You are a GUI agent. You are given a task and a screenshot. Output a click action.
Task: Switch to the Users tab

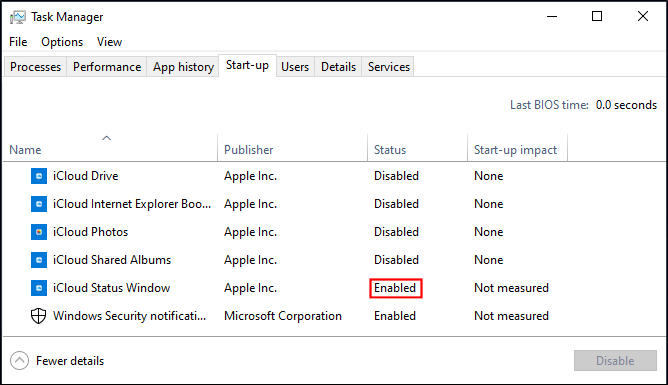click(x=295, y=67)
